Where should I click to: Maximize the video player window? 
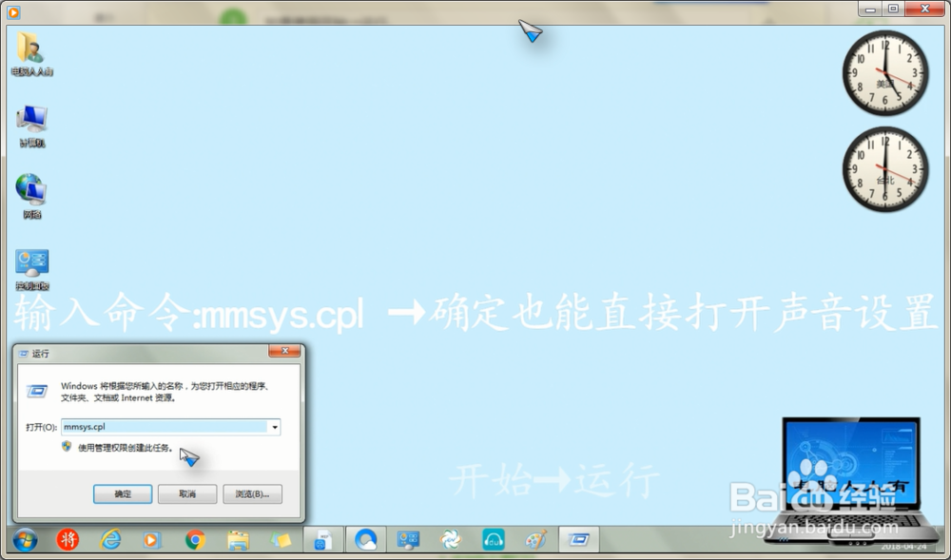tap(893, 10)
